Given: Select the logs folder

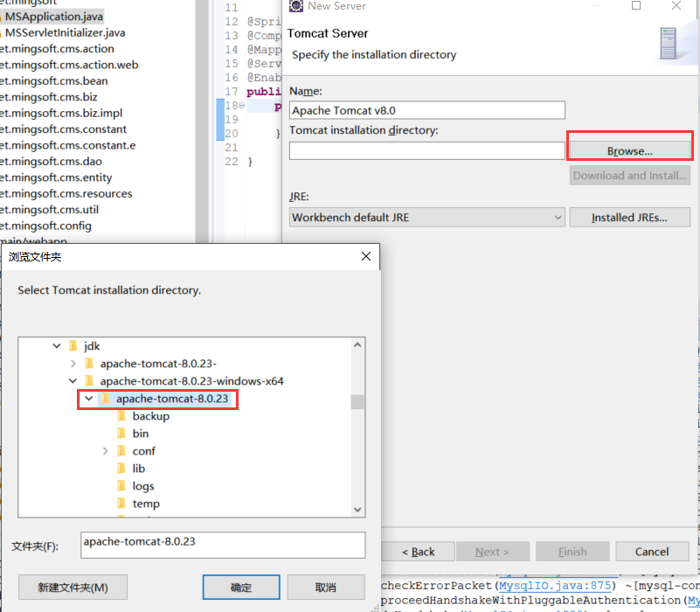Looking at the screenshot, I should click(x=143, y=486).
